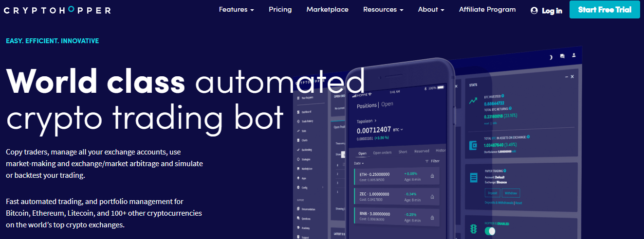
Task: Click the lock icon on the ZEC position row
Action: click(x=432, y=197)
